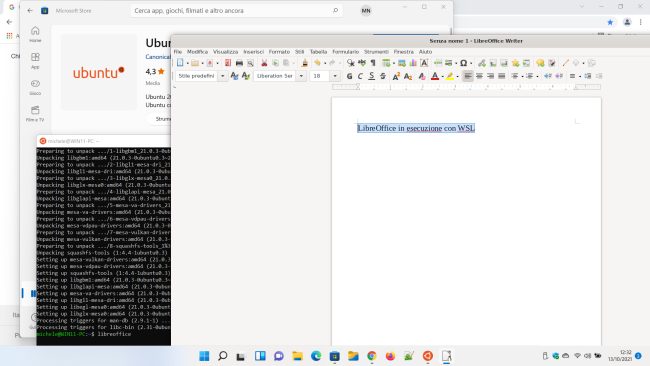650x366 pixels.
Task: Toggle formatting marks pilcrow icon
Action: click(x=373, y=63)
